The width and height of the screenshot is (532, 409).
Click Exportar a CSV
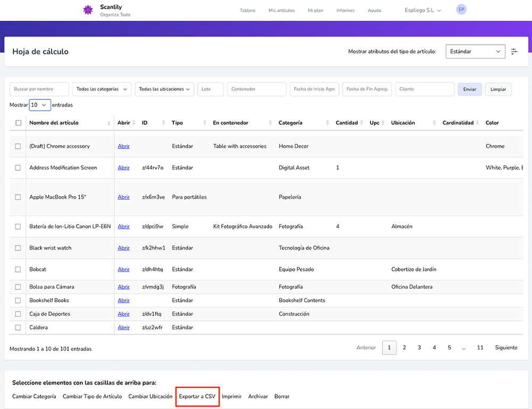[197, 397]
